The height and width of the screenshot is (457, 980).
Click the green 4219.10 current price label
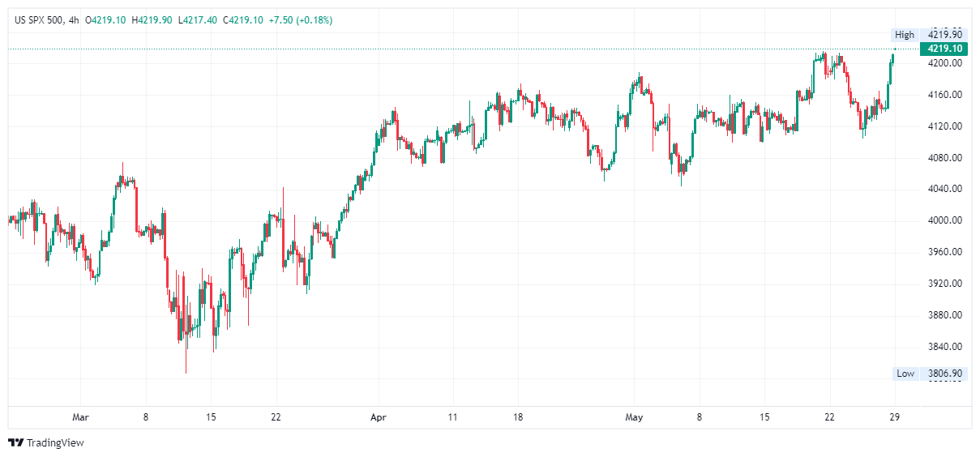tap(944, 49)
